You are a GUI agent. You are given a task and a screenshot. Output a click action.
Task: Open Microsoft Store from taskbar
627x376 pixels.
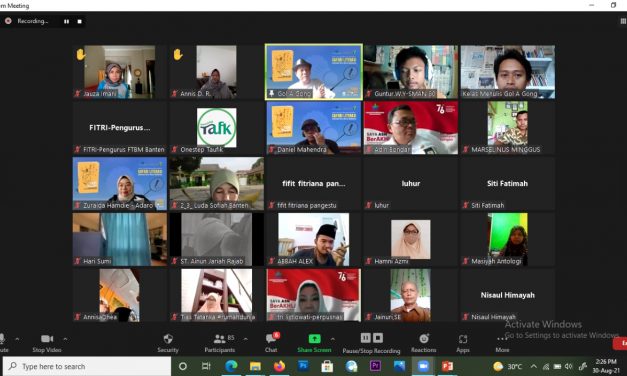(x=327, y=366)
